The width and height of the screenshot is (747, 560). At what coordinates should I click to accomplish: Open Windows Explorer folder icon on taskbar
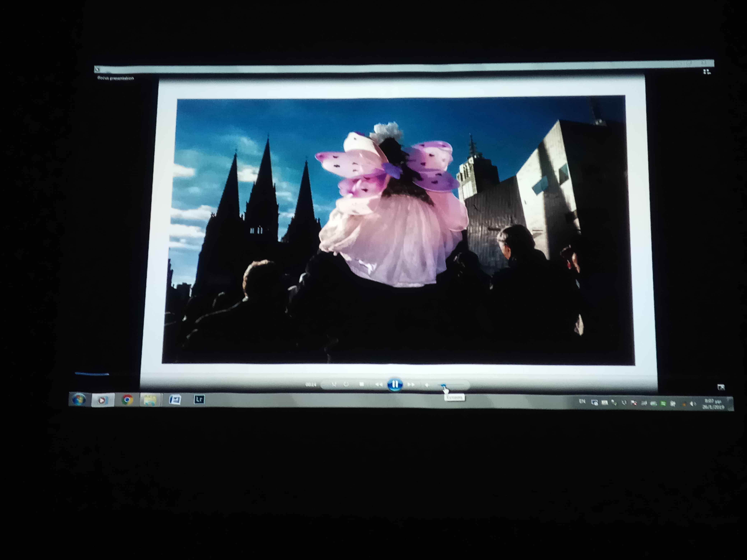coord(150,400)
